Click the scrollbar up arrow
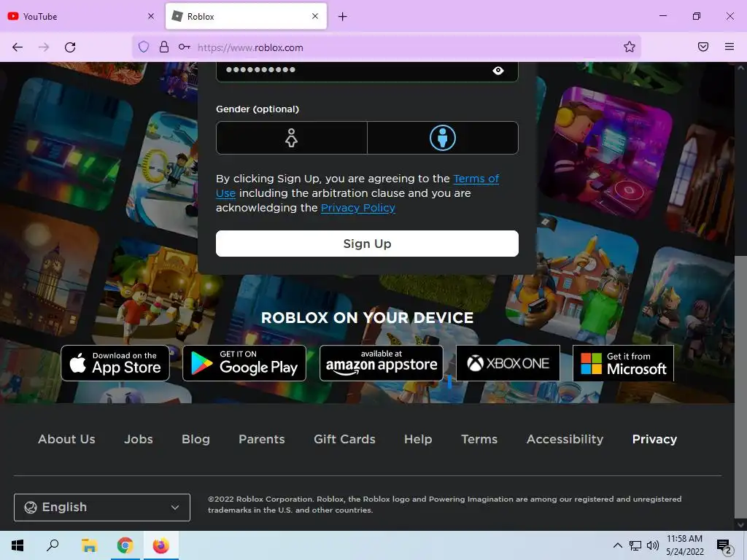The image size is (747, 560). coord(740,68)
